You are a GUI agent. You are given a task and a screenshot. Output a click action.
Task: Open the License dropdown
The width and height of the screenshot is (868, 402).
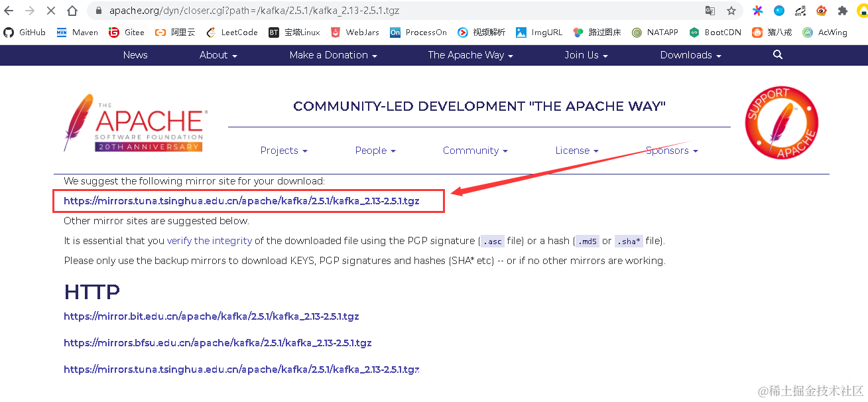(577, 151)
